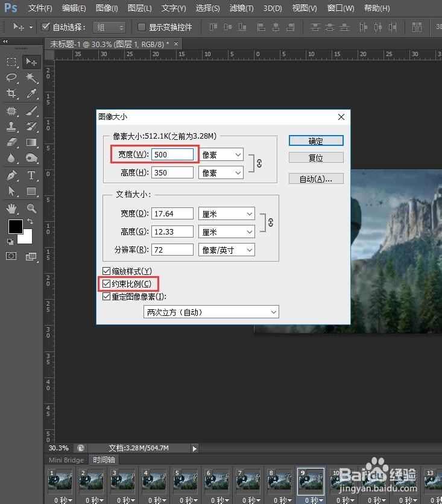Toggle Constrain Proportions (约束比例) checkbox
The width and height of the screenshot is (442, 504).
click(x=106, y=284)
